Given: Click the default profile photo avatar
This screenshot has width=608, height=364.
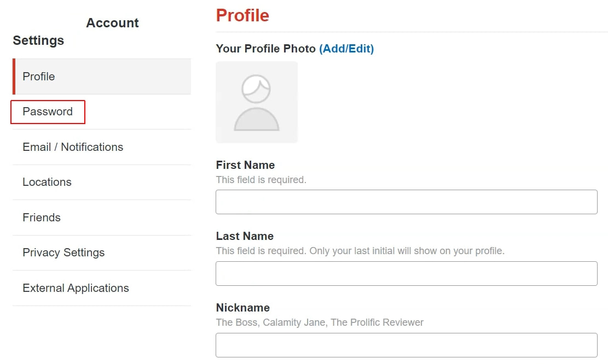Looking at the screenshot, I should tap(257, 102).
